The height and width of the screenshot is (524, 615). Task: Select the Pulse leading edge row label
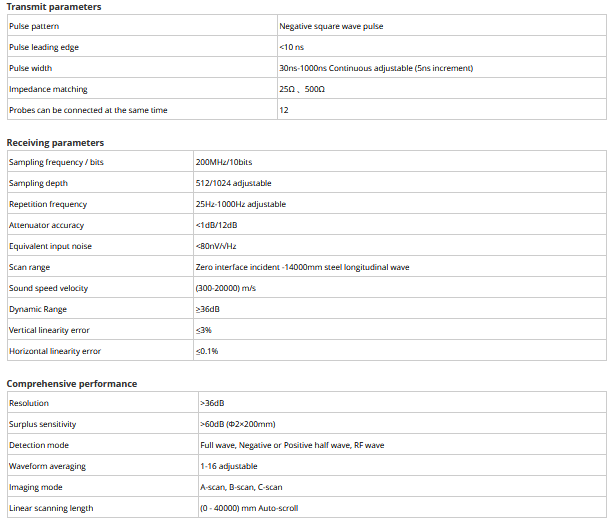pos(43,47)
